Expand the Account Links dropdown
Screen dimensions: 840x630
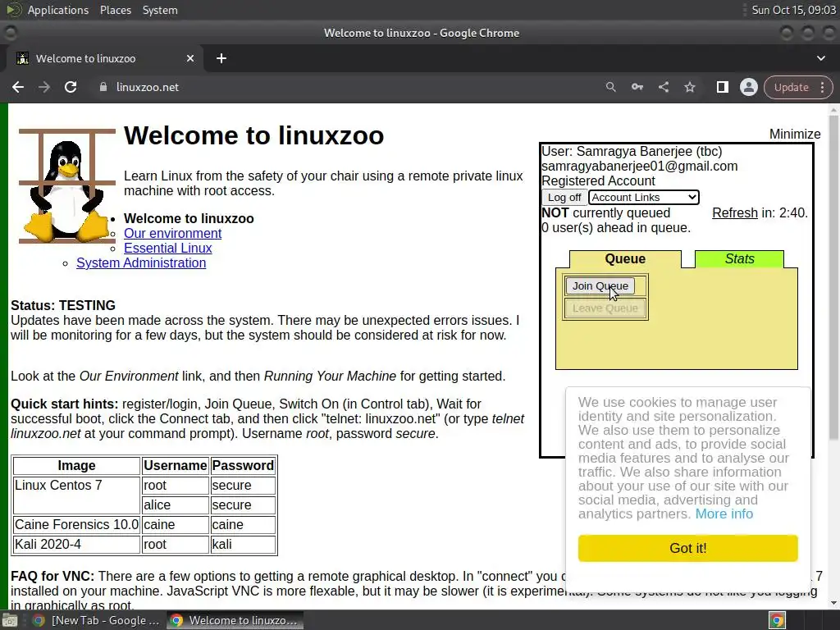(643, 197)
